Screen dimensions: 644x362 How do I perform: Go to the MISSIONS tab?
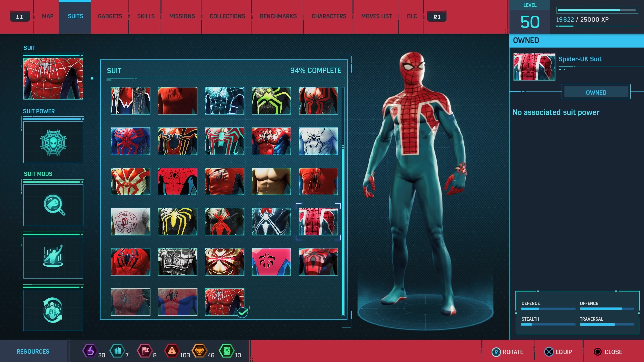(x=182, y=16)
